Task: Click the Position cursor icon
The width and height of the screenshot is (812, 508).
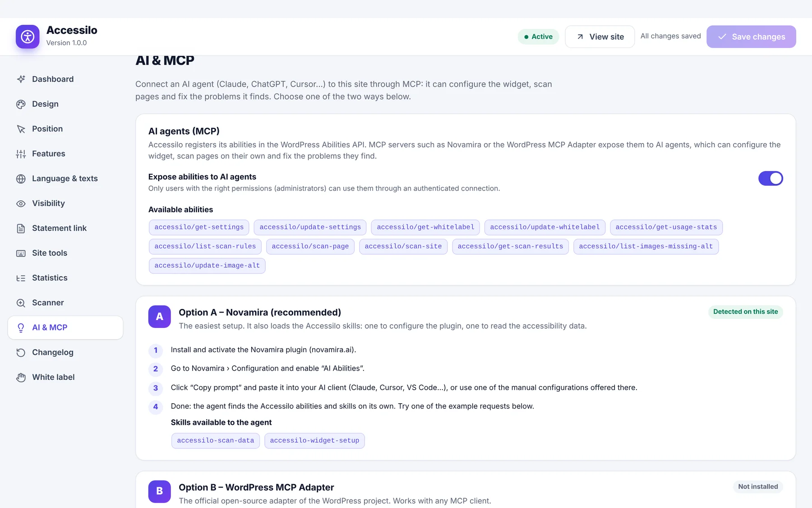Action: (21, 129)
